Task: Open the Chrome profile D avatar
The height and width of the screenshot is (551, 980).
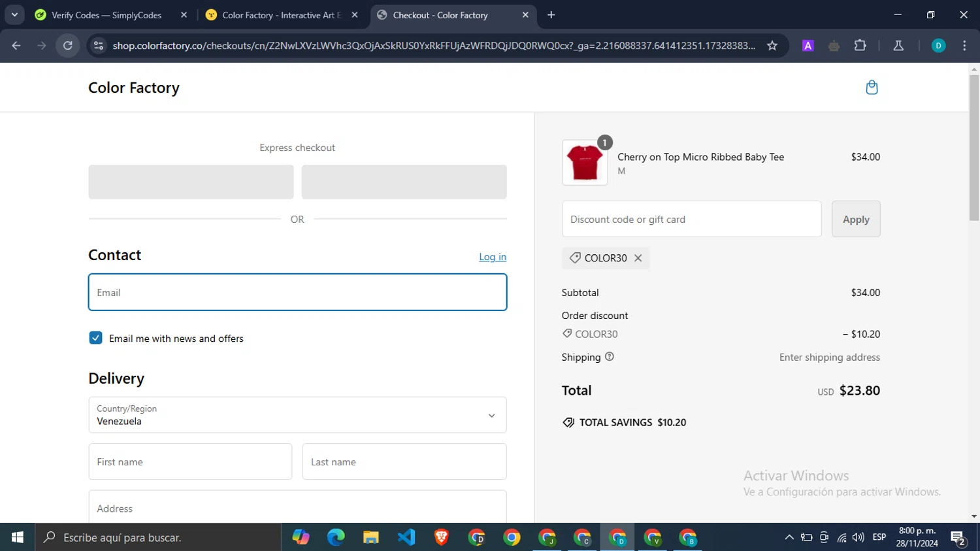Action: (938, 46)
